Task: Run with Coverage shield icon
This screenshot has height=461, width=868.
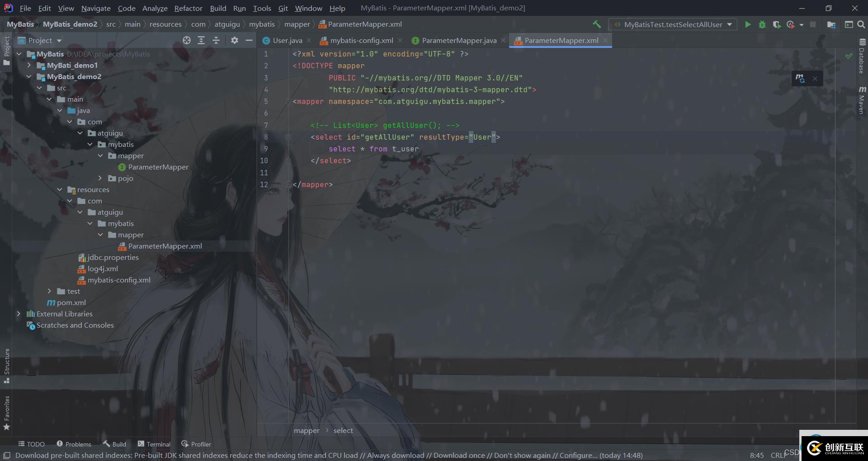Action: click(x=777, y=24)
